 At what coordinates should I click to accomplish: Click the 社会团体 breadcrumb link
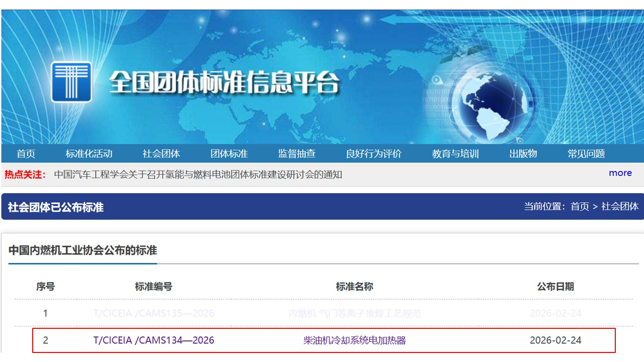pos(620,206)
